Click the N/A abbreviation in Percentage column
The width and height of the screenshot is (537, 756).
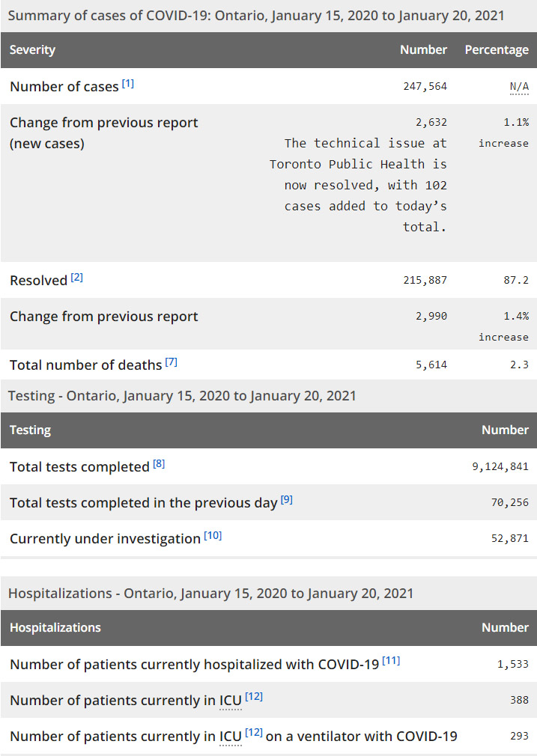[519, 87]
